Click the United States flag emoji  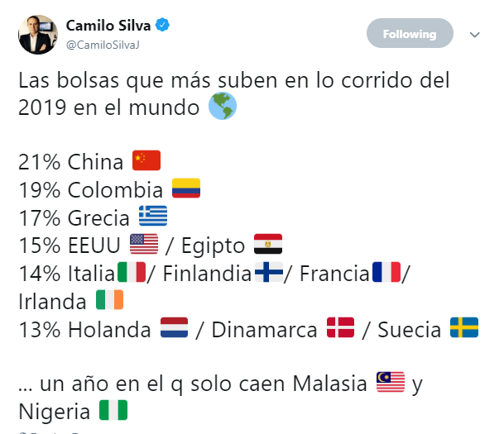(x=143, y=245)
